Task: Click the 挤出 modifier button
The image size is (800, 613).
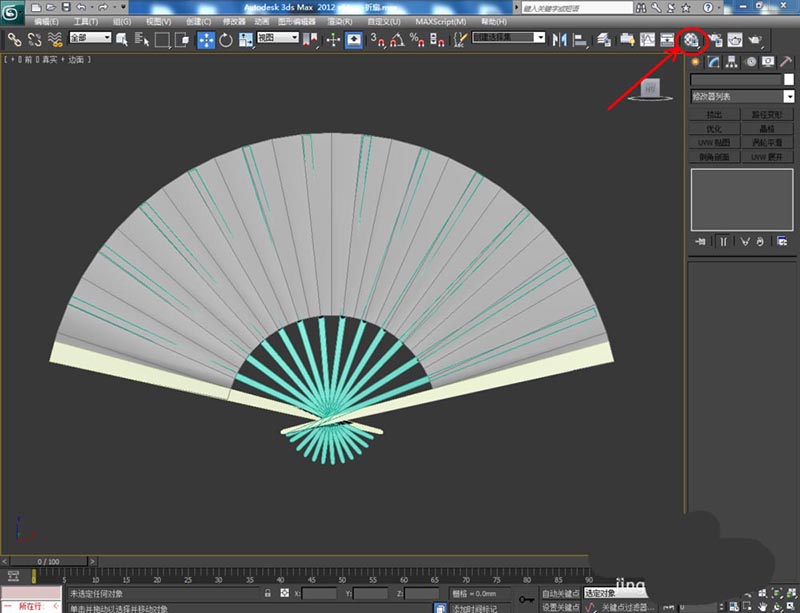Action: 714,115
